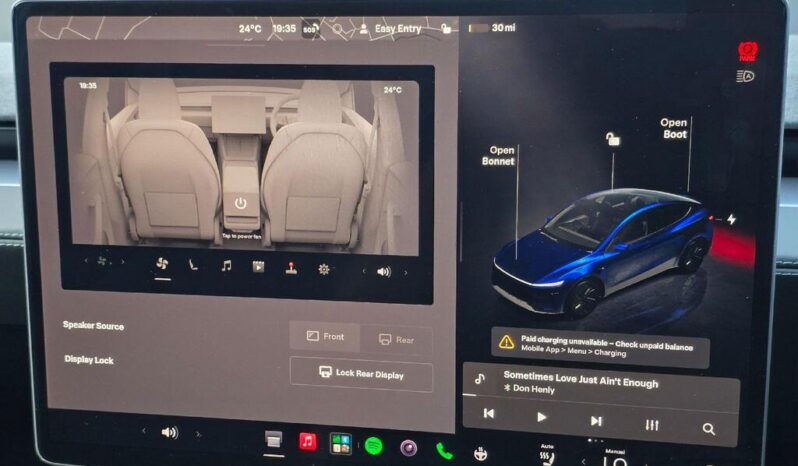Tap the 30 mi battery range indicator

pyautogui.click(x=492, y=27)
